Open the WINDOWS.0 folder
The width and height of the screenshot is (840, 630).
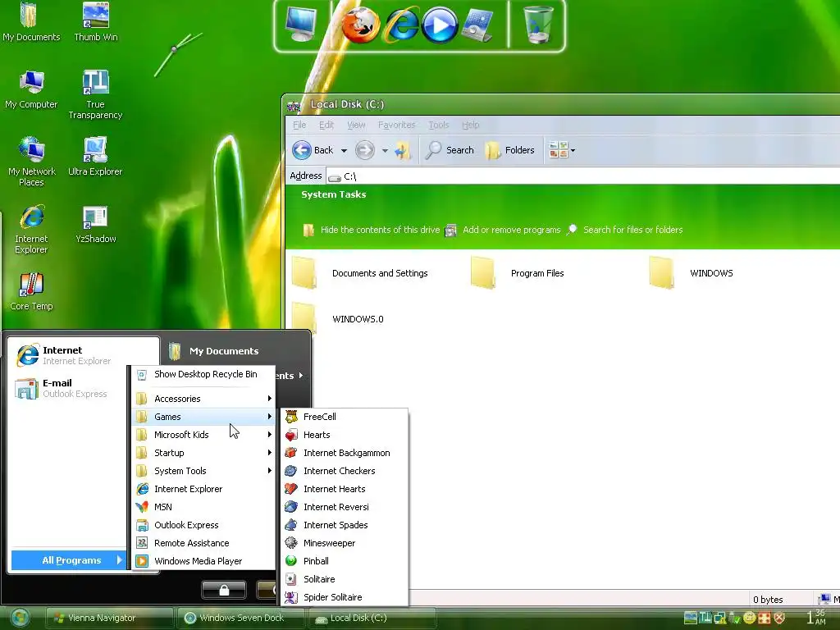[338, 319]
